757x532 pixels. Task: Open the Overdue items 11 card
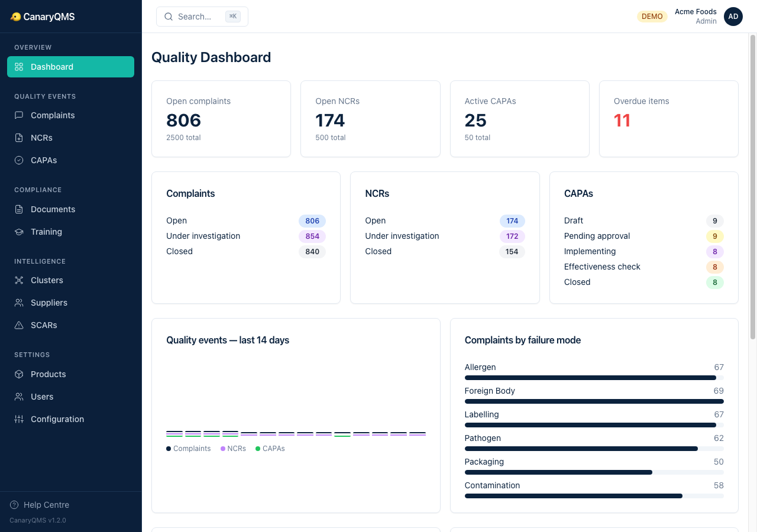669,119
